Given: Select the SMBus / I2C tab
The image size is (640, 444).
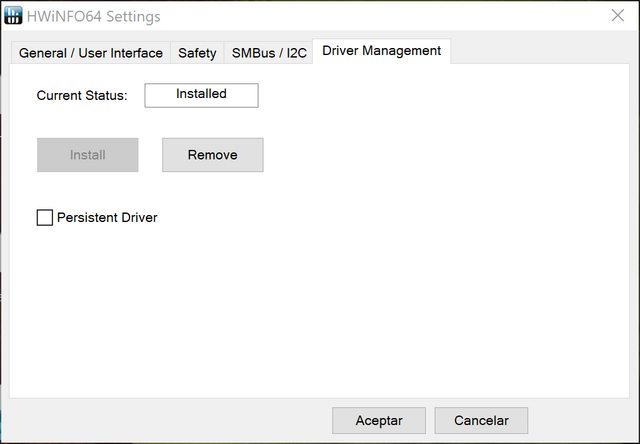Looking at the screenshot, I should pyautogui.click(x=269, y=53).
